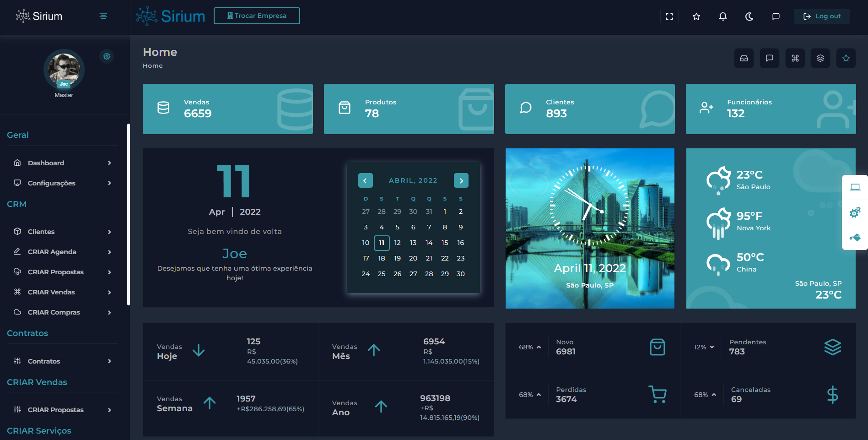The image size is (868, 440).
Task: Expand the CRIAR Vendas sidebar item
Action: (63, 292)
